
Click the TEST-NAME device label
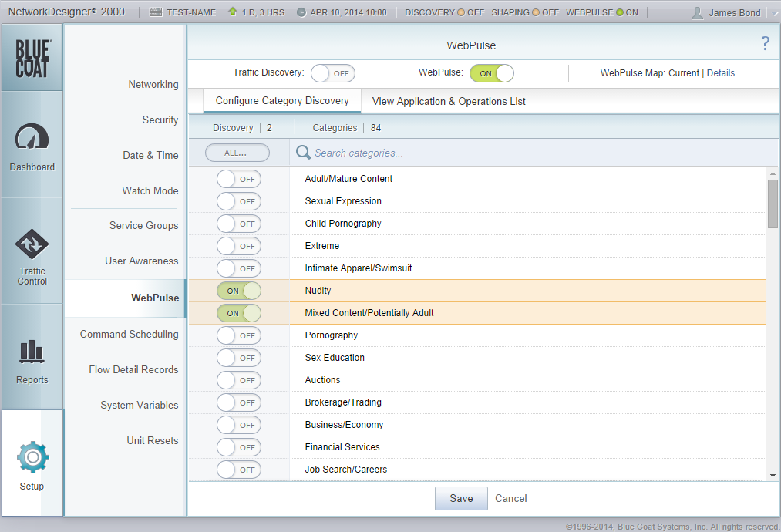[191, 12]
